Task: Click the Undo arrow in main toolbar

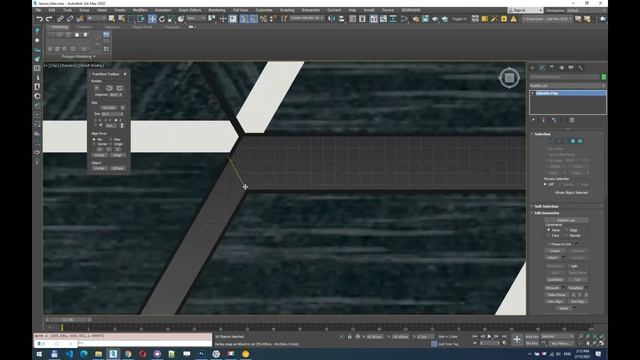Action: pyautogui.click(x=40, y=19)
